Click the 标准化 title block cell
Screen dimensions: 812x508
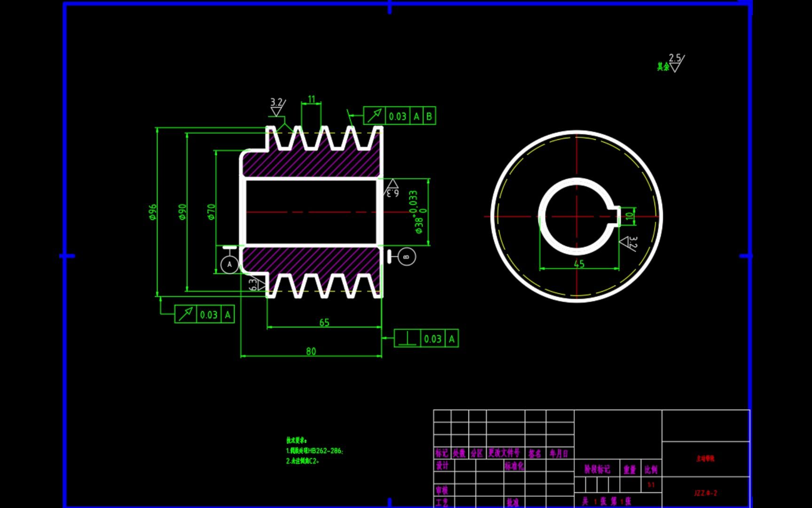click(x=514, y=465)
